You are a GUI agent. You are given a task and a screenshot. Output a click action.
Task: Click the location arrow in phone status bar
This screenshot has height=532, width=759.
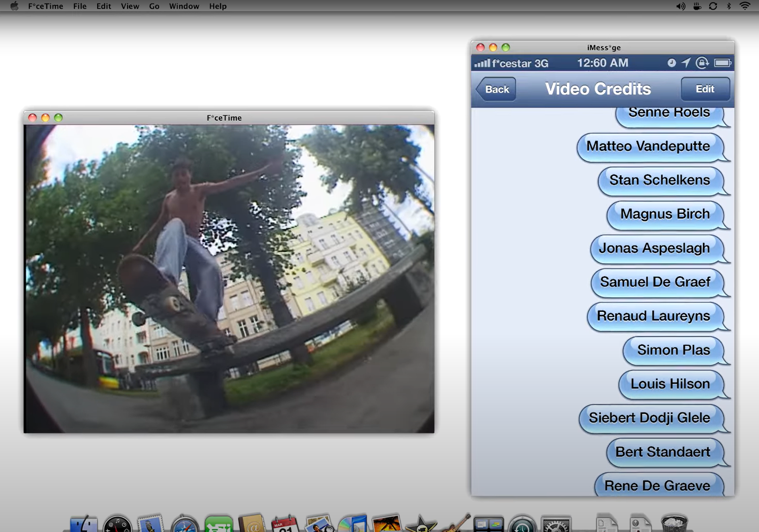click(686, 63)
